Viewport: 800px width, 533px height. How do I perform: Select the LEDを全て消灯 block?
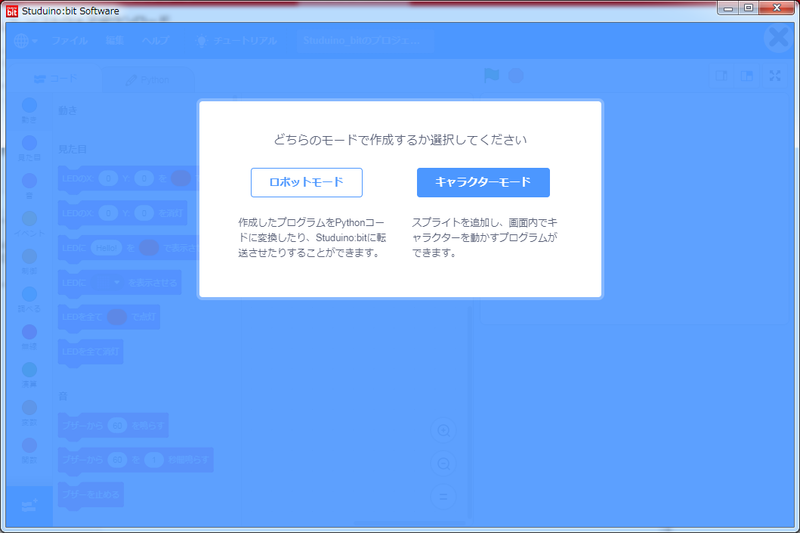click(x=91, y=352)
